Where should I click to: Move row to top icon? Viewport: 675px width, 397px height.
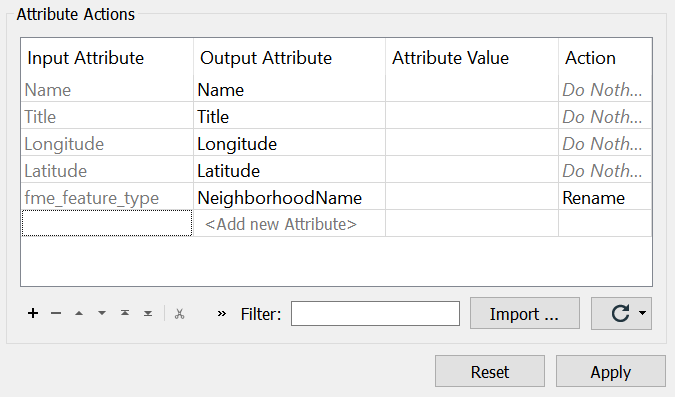click(x=125, y=313)
